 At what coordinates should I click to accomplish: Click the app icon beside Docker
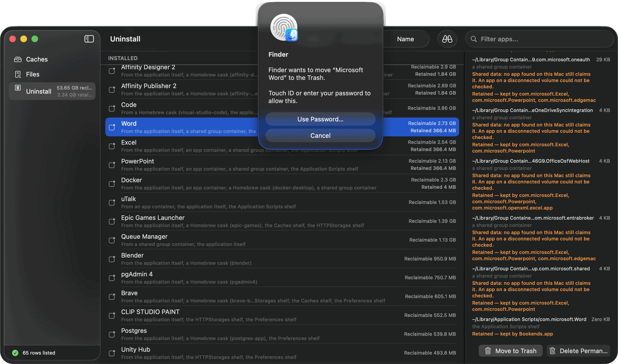[112, 184]
